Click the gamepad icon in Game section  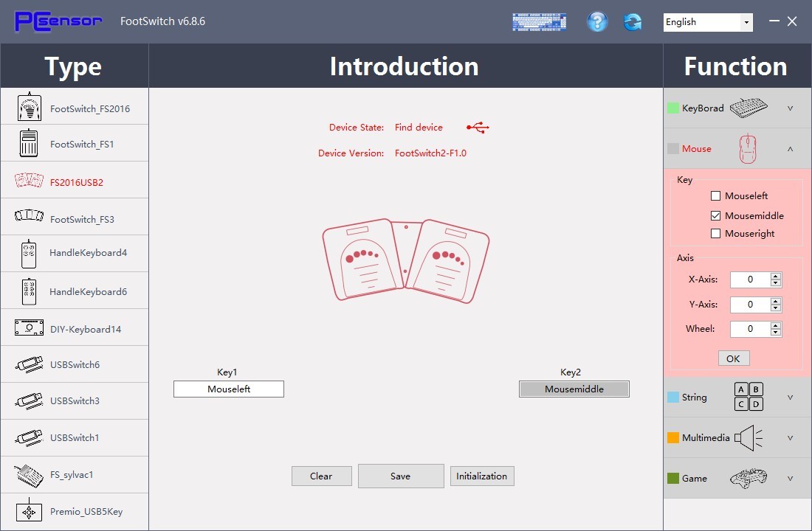pyautogui.click(x=749, y=478)
